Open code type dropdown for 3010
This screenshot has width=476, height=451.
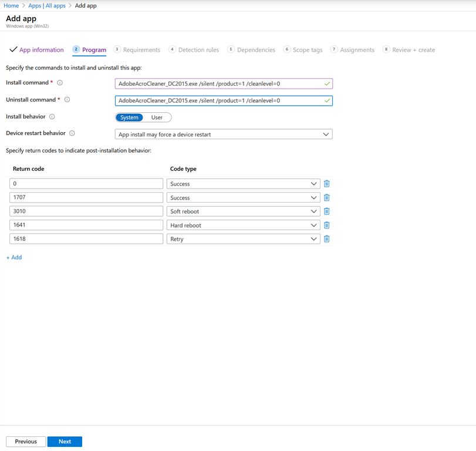pyautogui.click(x=243, y=211)
